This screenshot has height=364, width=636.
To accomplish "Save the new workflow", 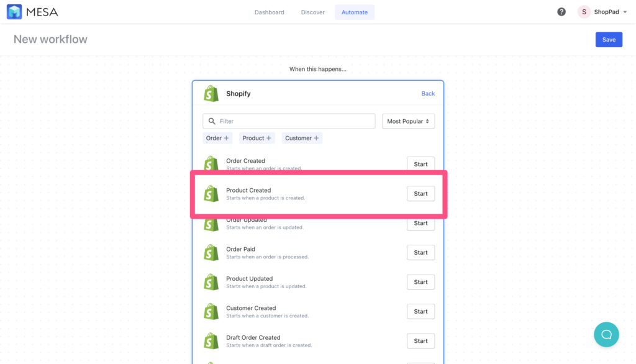I will tap(608, 39).
